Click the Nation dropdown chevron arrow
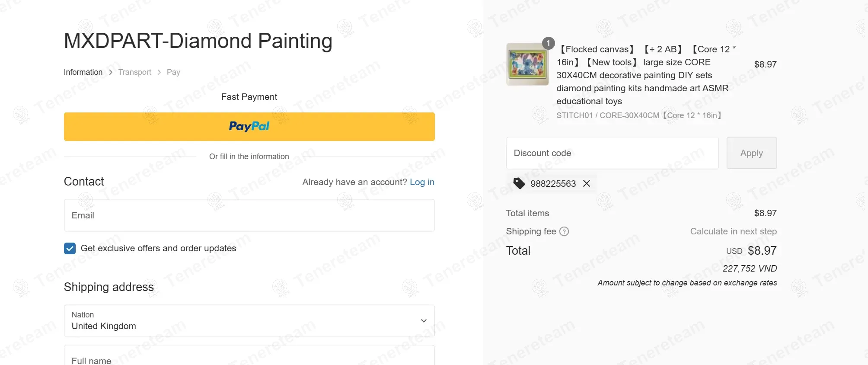Image resolution: width=868 pixels, height=365 pixels. click(x=424, y=321)
